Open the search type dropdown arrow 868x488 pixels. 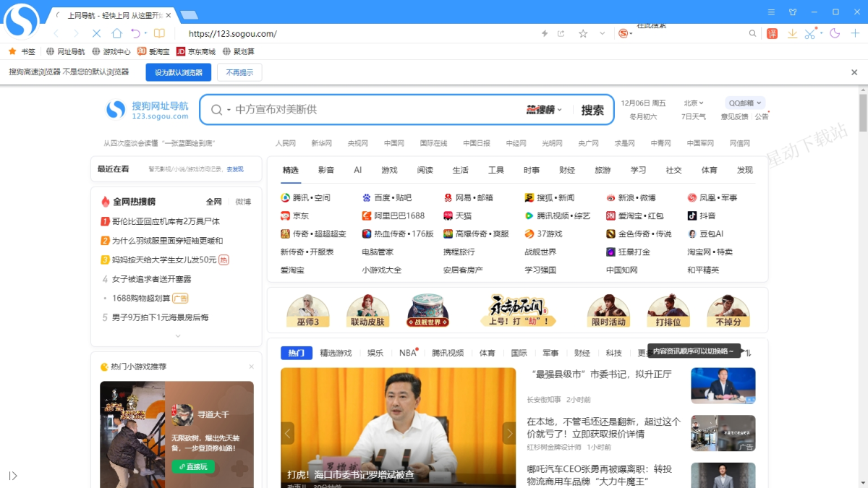coord(229,110)
